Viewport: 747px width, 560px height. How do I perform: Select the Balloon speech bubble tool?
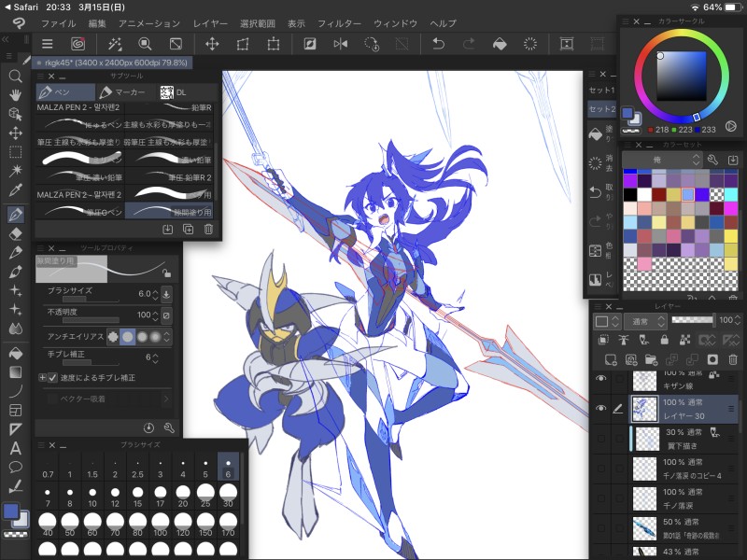tap(15, 467)
